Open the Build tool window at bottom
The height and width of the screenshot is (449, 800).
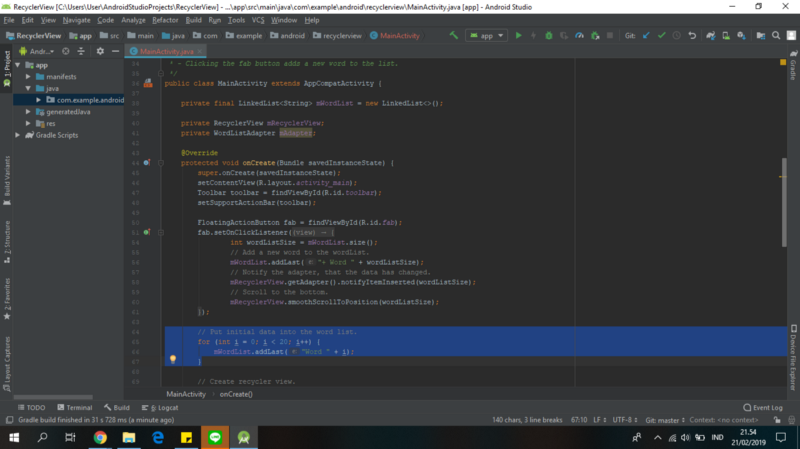(117, 408)
